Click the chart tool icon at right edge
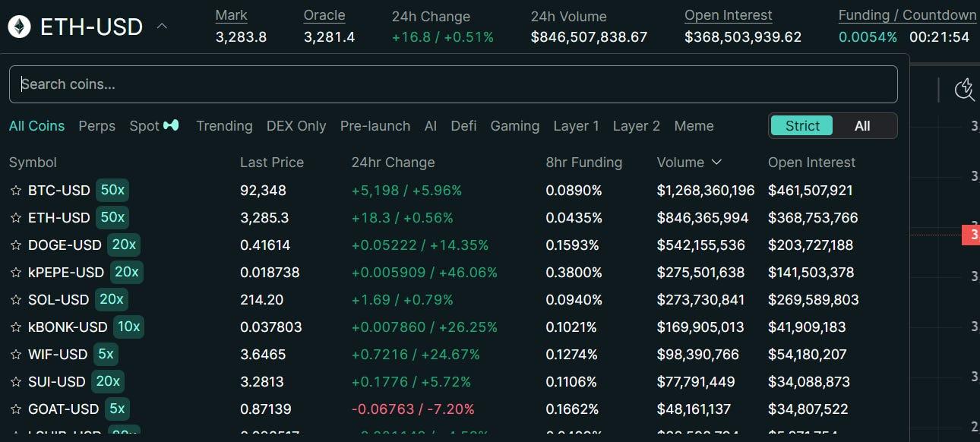This screenshot has width=980, height=442. click(x=965, y=89)
